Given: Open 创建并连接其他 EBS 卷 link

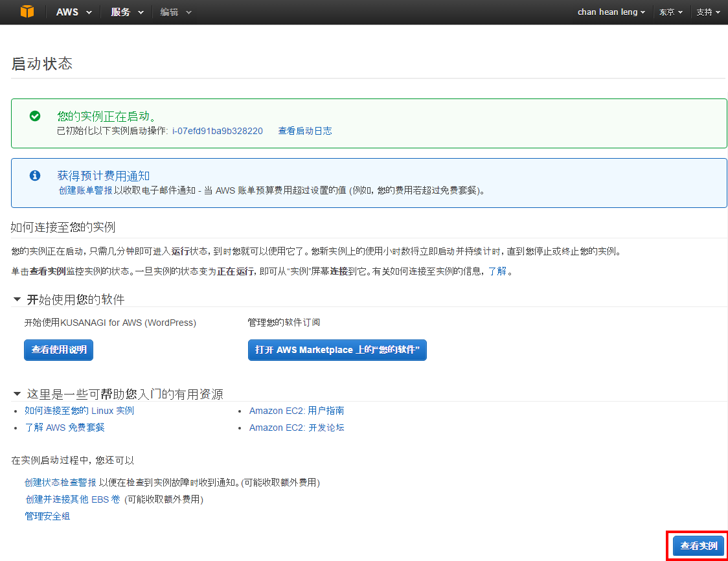Looking at the screenshot, I should coord(73,499).
